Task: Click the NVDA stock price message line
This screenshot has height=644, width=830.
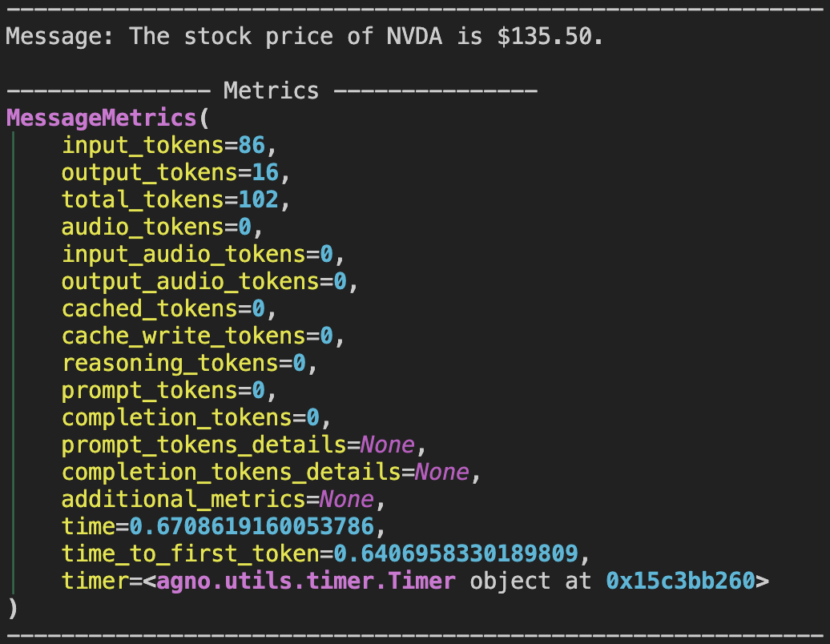Action: [x=304, y=37]
